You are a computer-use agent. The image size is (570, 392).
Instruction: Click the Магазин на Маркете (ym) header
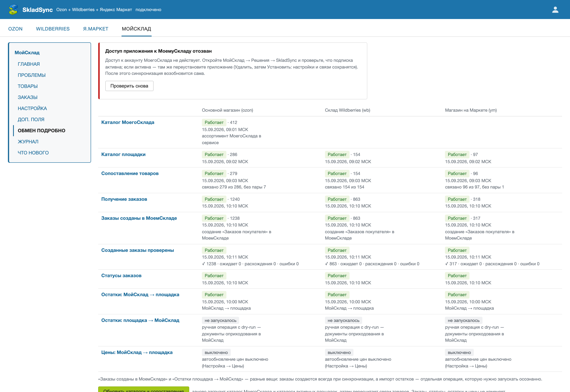(x=471, y=110)
